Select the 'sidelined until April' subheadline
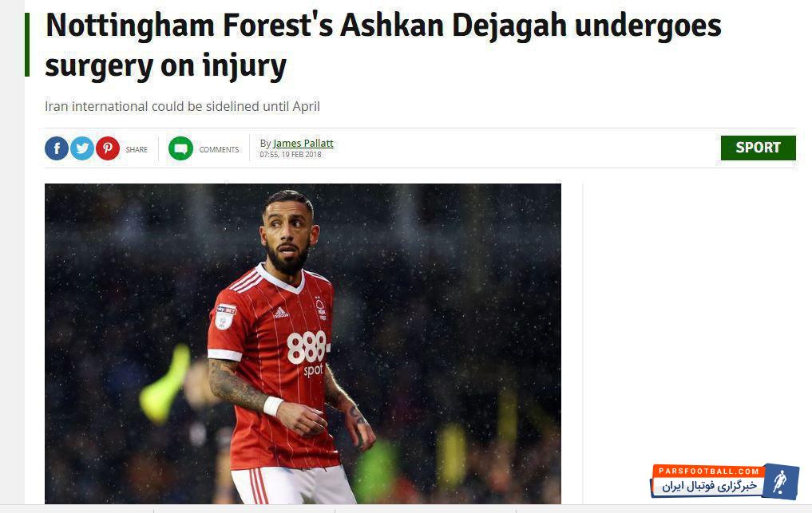812x513 pixels. tap(182, 106)
